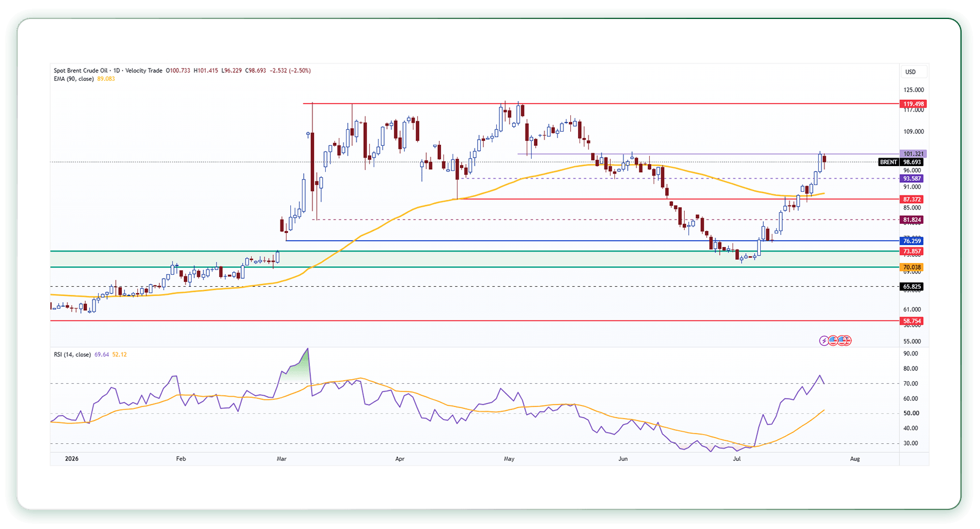980x529 pixels.
Task: Click the Jul date on the time axis
Action: 737,459
